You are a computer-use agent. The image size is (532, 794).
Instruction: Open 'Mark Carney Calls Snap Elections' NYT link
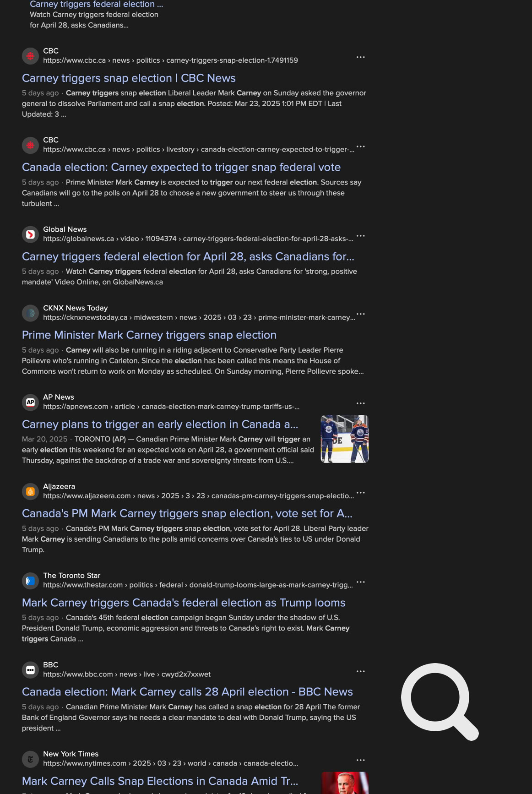pyautogui.click(x=160, y=781)
